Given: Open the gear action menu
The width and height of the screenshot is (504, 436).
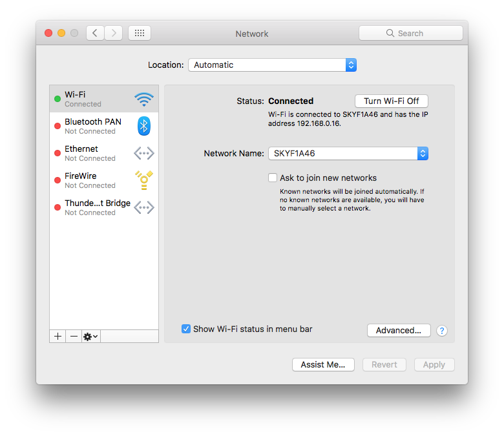Looking at the screenshot, I should (91, 337).
